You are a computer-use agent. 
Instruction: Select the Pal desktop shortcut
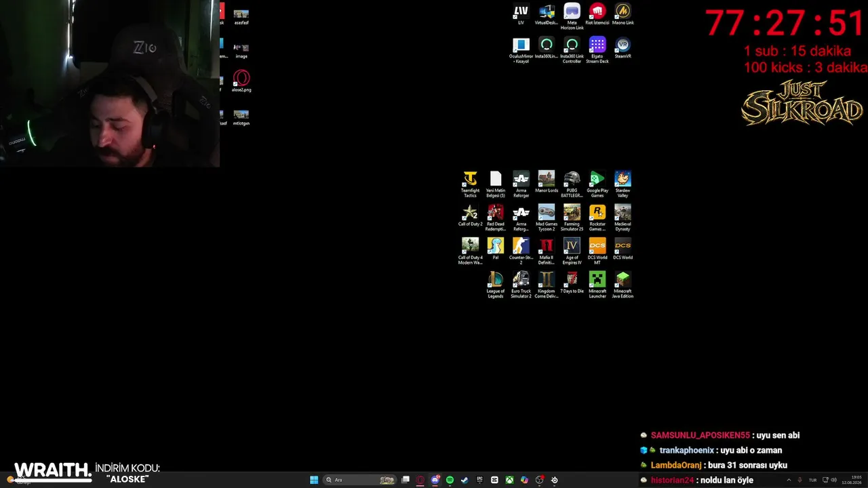click(496, 249)
